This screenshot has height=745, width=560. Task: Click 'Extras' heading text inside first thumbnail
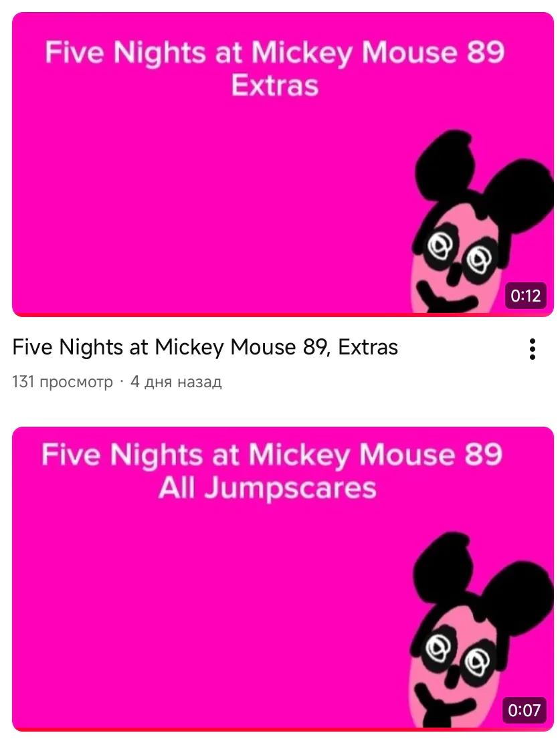(275, 86)
